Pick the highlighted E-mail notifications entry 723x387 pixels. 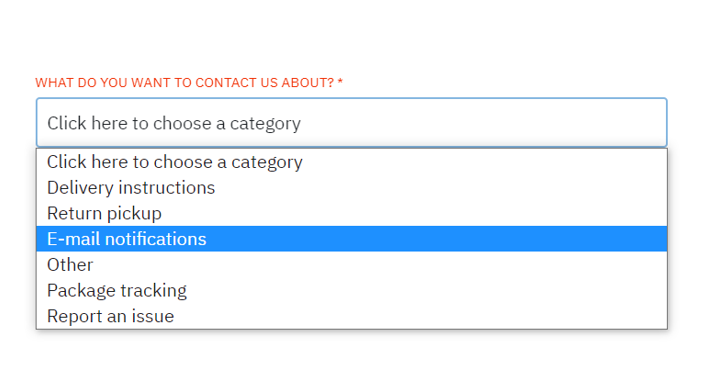(x=352, y=239)
